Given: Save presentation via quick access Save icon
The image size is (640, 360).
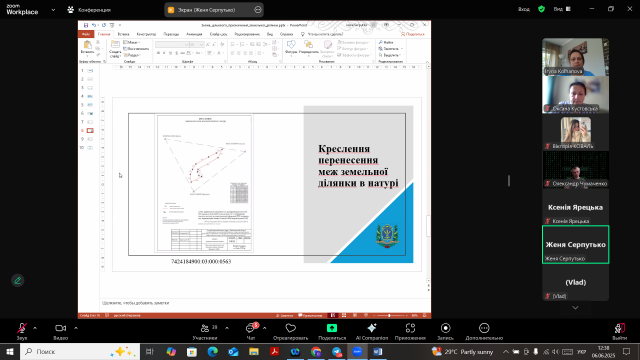Looking at the screenshot, I should click(86, 25).
